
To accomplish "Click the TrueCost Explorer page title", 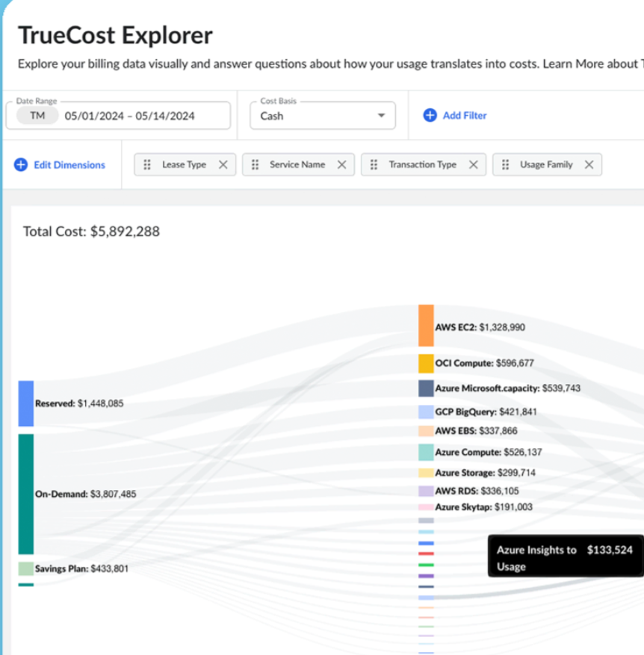I will 115,35.
